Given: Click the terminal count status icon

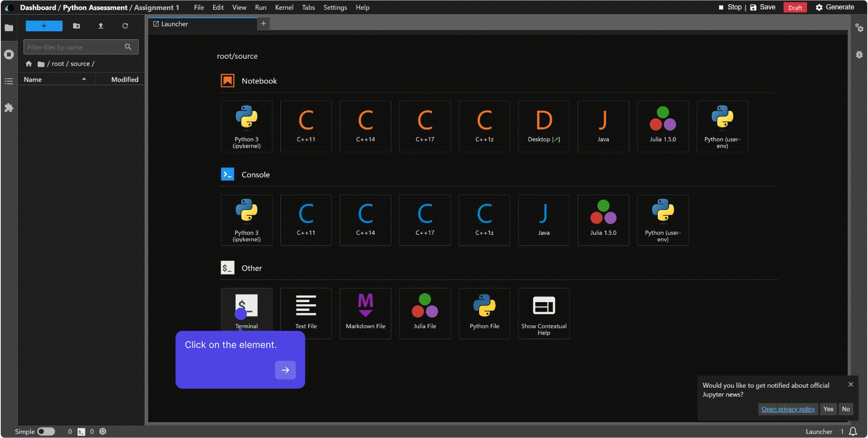Looking at the screenshot, I should pos(81,432).
